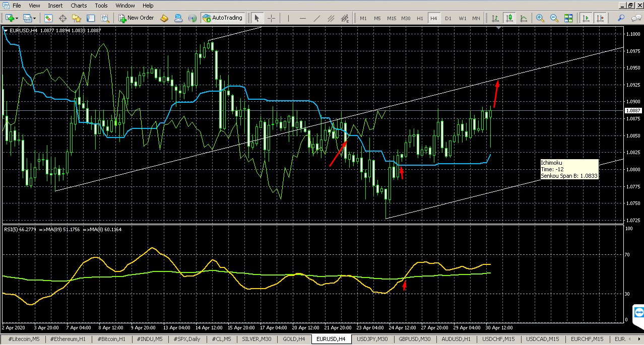Select the Fibonacci retracement tool

(345, 18)
